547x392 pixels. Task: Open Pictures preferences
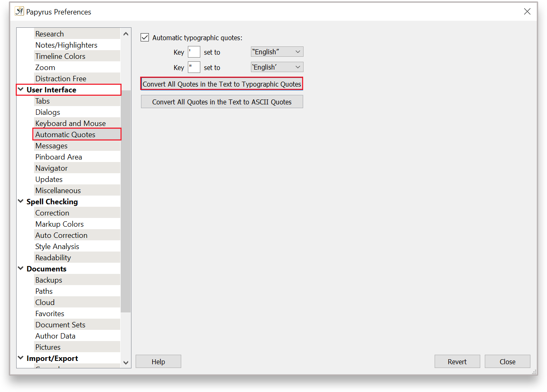click(77, 347)
